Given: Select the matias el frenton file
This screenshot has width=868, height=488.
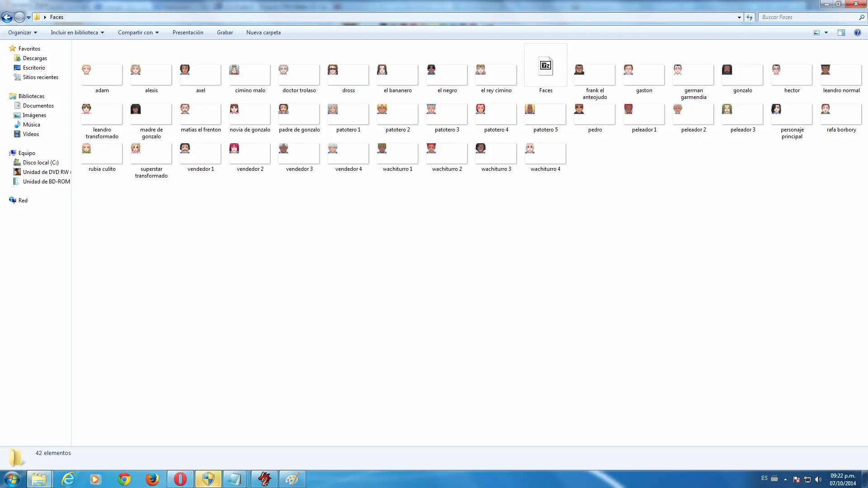Looking at the screenshot, I should coord(201,114).
